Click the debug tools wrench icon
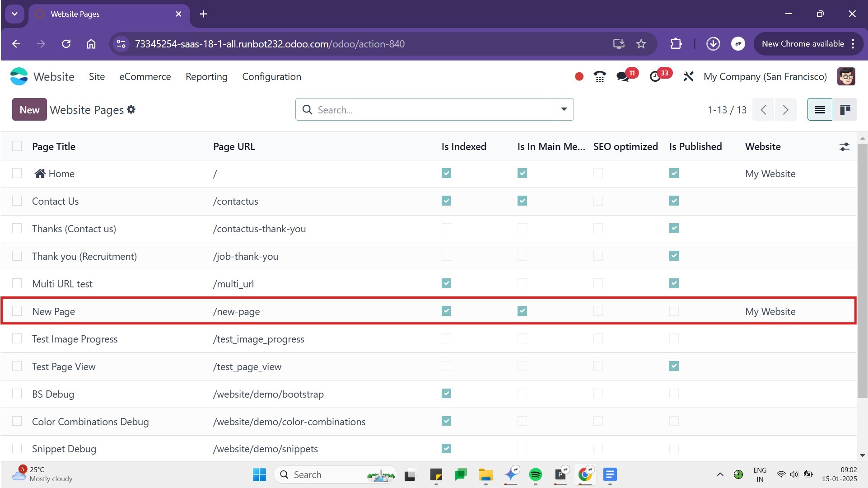The height and width of the screenshot is (488, 868). tap(688, 77)
